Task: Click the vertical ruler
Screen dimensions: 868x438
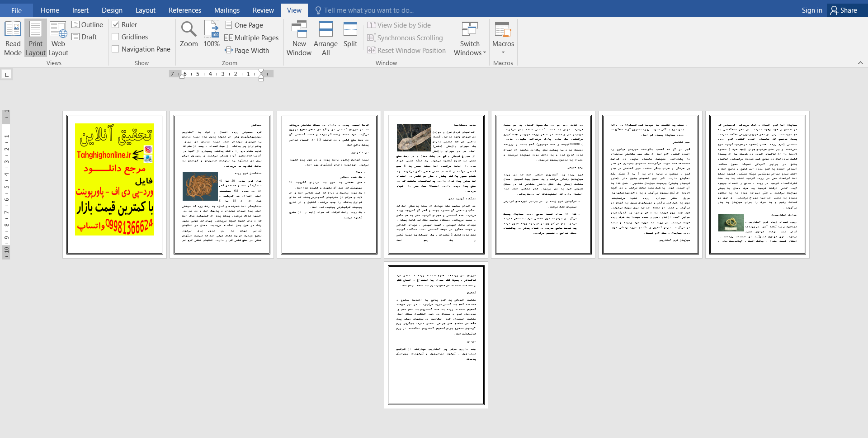Action: 6,184
